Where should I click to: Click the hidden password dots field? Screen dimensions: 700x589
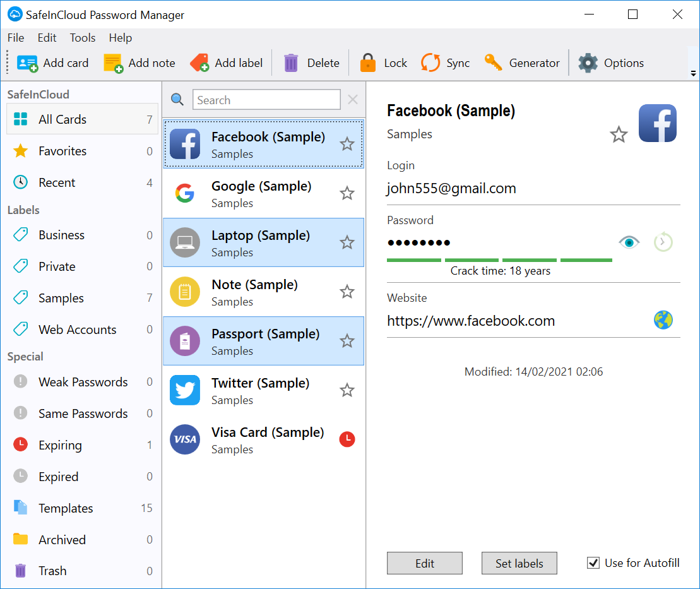pyautogui.click(x=418, y=242)
